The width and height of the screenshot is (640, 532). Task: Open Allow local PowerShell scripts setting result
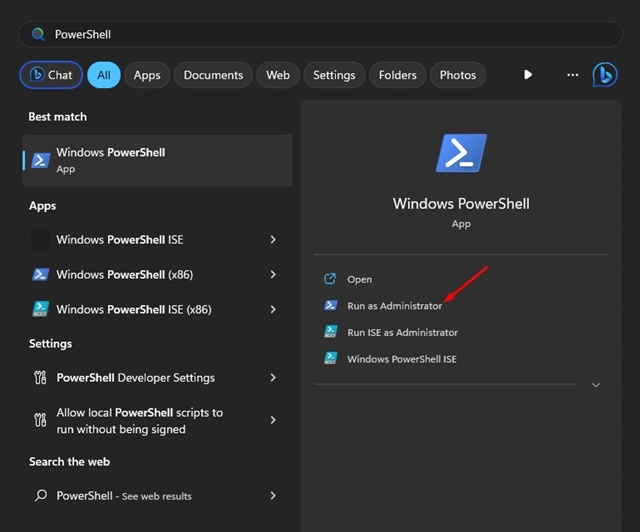coord(158,420)
